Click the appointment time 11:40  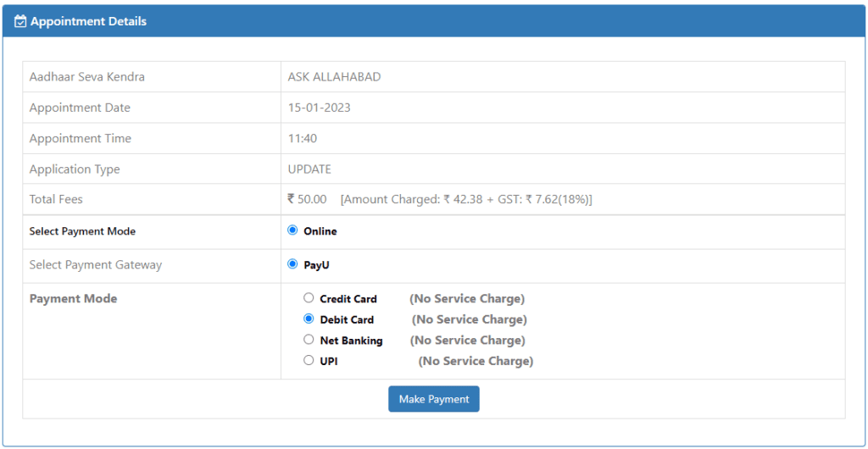point(303,138)
